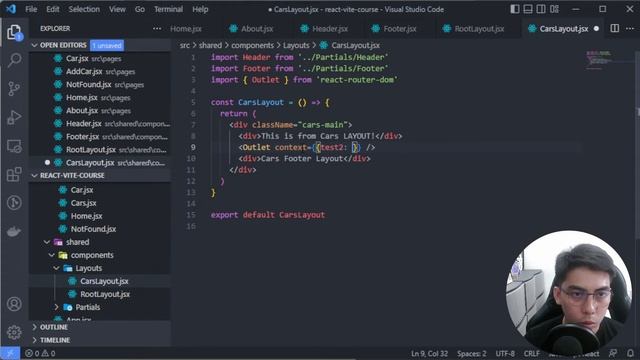Open Cars.jsx in project tree
This screenshot has width=640, height=360.
(100, 203)
